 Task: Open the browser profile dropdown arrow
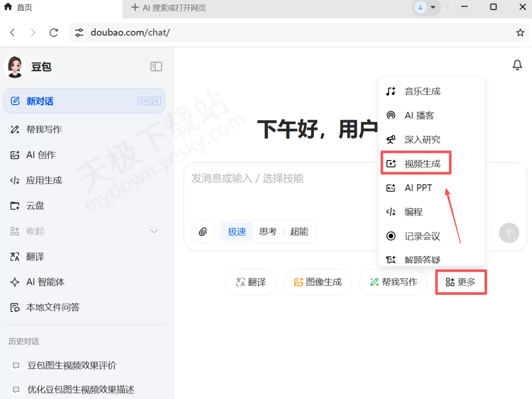coord(433,8)
